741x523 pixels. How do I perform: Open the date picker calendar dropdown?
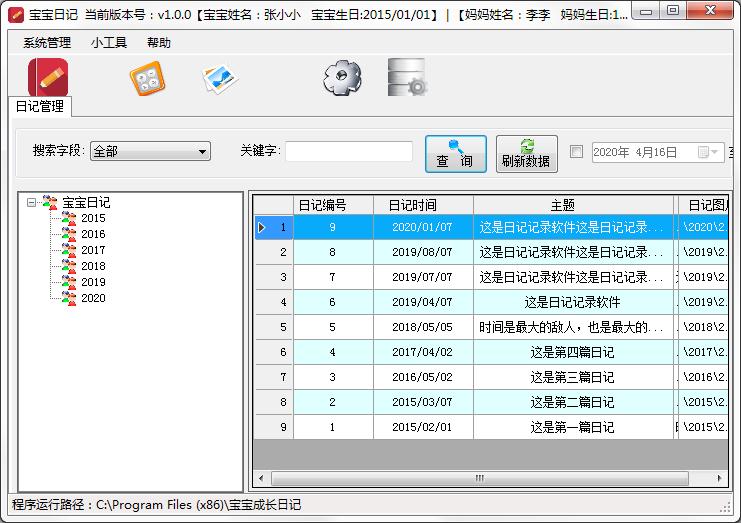pos(709,152)
